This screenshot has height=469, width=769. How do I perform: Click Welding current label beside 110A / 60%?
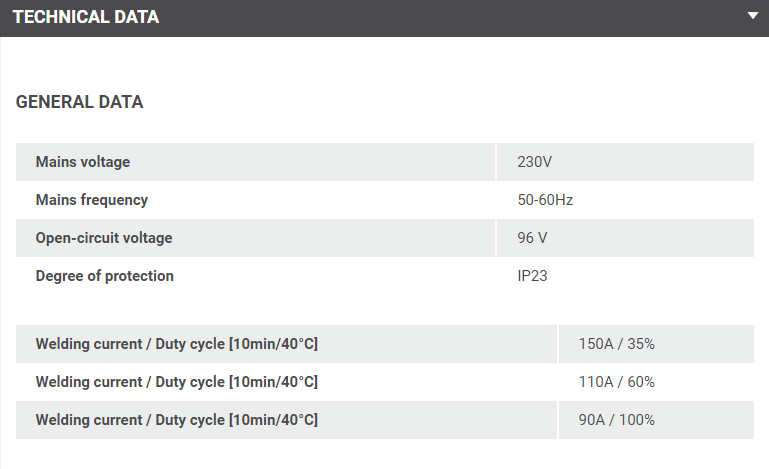(x=177, y=382)
